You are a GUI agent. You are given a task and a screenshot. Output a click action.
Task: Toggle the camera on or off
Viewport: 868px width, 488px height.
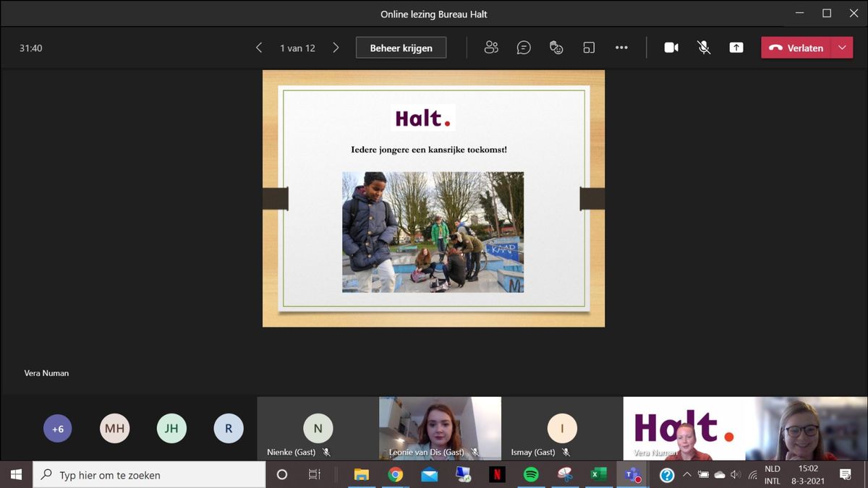click(x=671, y=48)
